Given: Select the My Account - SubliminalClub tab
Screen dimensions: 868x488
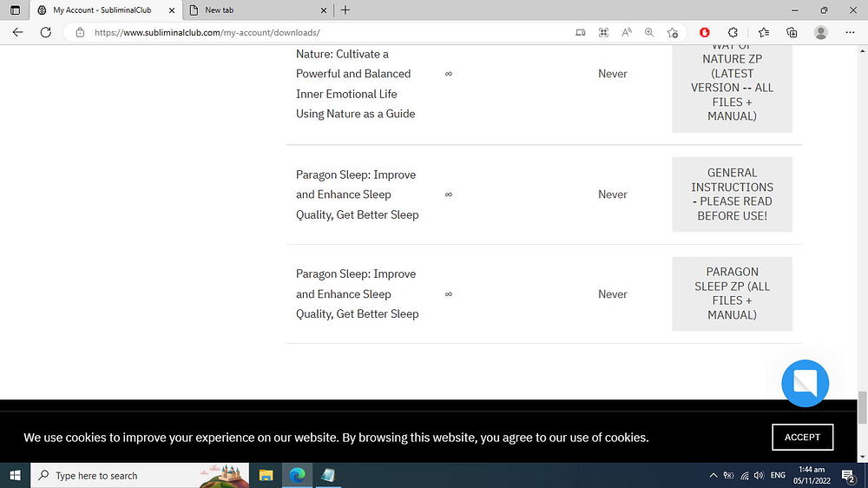Looking at the screenshot, I should tap(106, 10).
